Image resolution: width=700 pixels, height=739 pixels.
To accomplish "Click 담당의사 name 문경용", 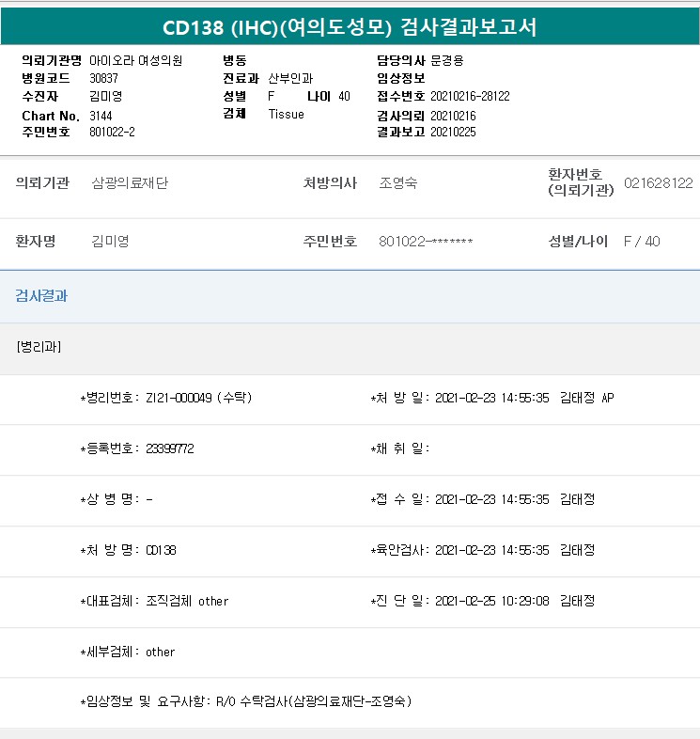I will (447, 60).
